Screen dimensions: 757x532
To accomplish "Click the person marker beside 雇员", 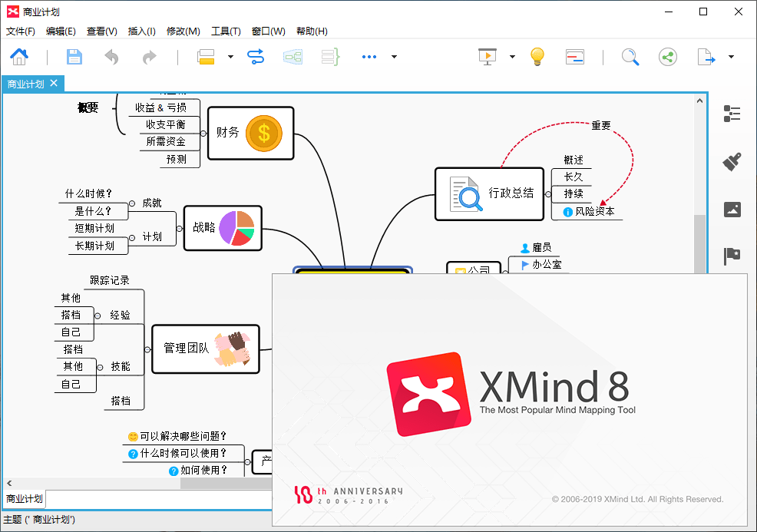I will click(x=525, y=248).
